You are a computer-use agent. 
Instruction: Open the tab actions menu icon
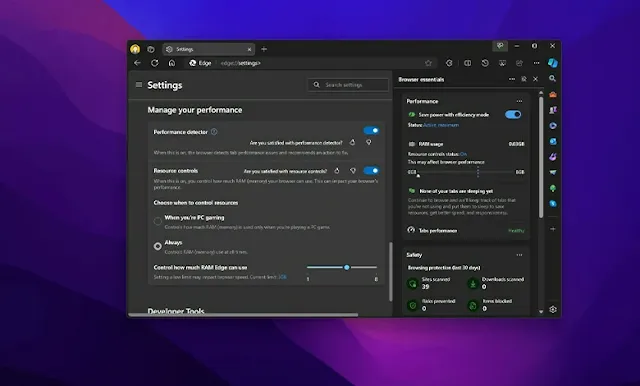coord(151,49)
